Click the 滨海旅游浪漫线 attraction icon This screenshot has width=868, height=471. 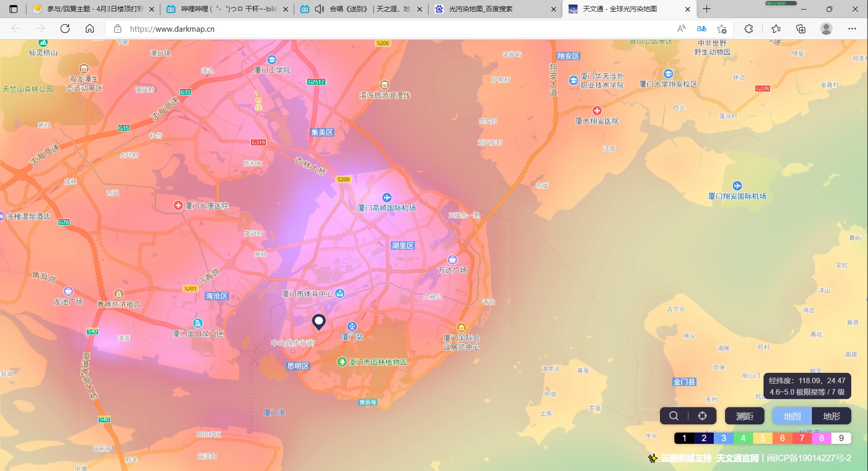pyautogui.click(x=384, y=85)
